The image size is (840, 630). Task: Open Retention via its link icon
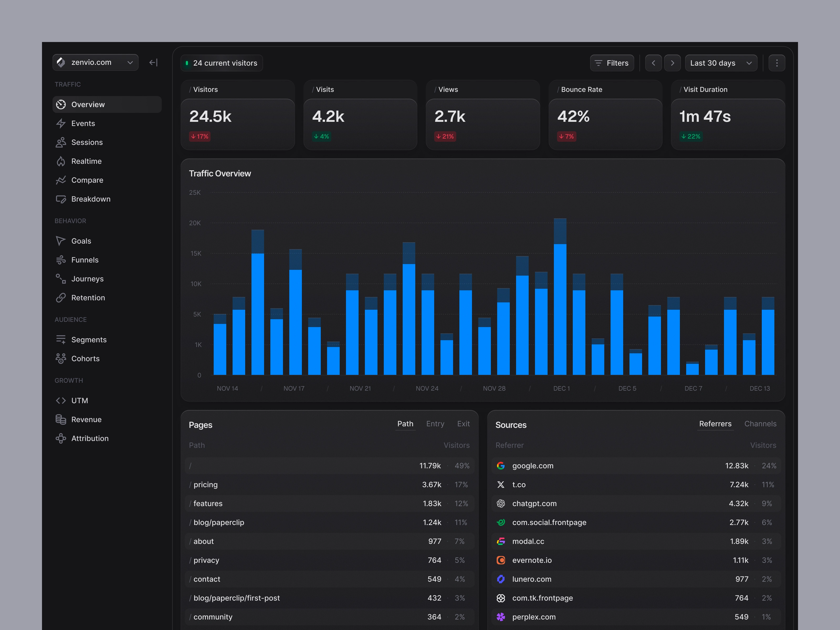61,298
